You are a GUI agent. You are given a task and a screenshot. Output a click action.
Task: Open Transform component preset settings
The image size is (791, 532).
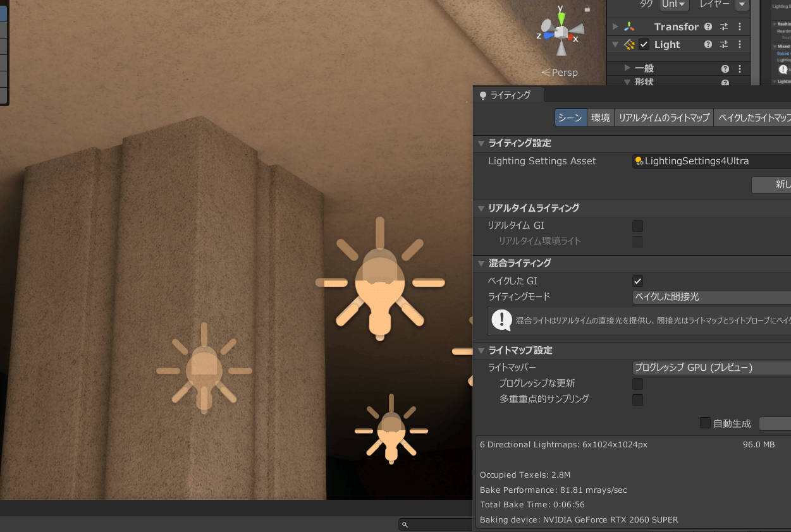tap(724, 27)
